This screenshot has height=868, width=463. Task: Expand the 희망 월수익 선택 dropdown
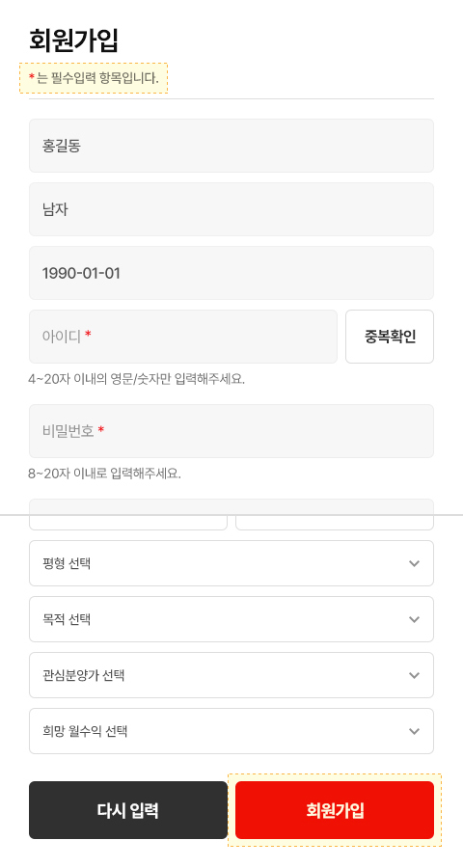[231, 731]
